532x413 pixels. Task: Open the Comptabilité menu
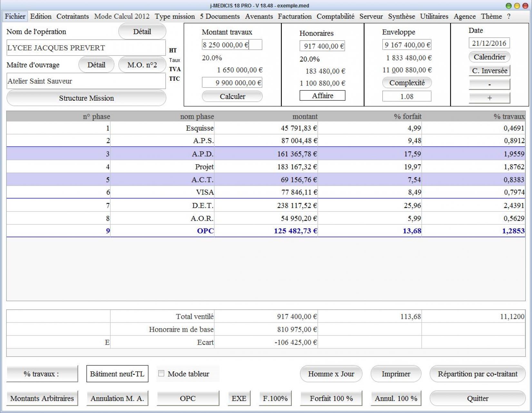tap(335, 16)
